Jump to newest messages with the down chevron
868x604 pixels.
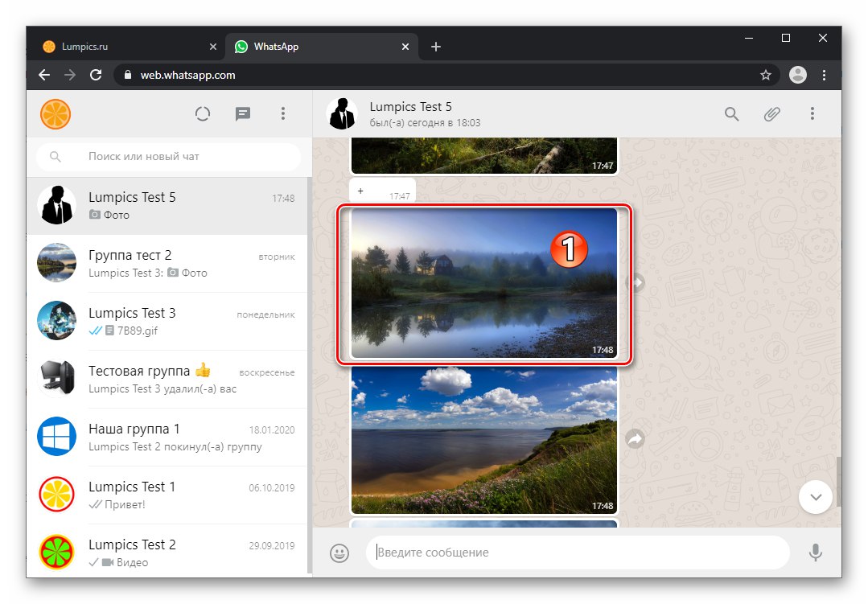click(x=815, y=497)
